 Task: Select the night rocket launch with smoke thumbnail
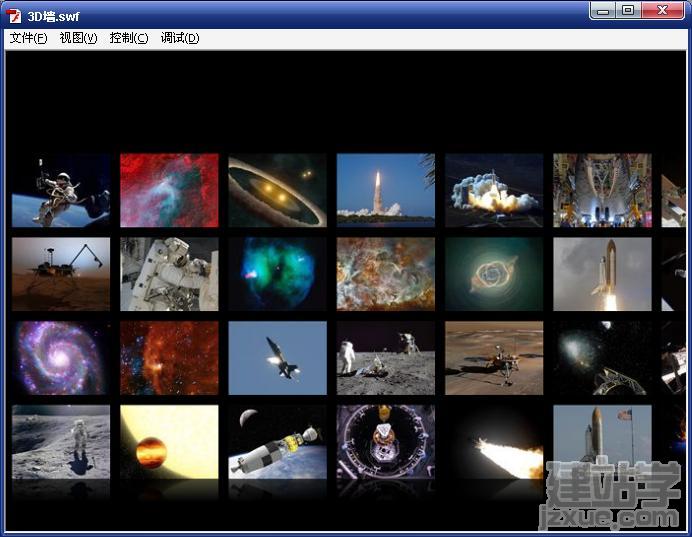pyautogui.click(x=494, y=190)
